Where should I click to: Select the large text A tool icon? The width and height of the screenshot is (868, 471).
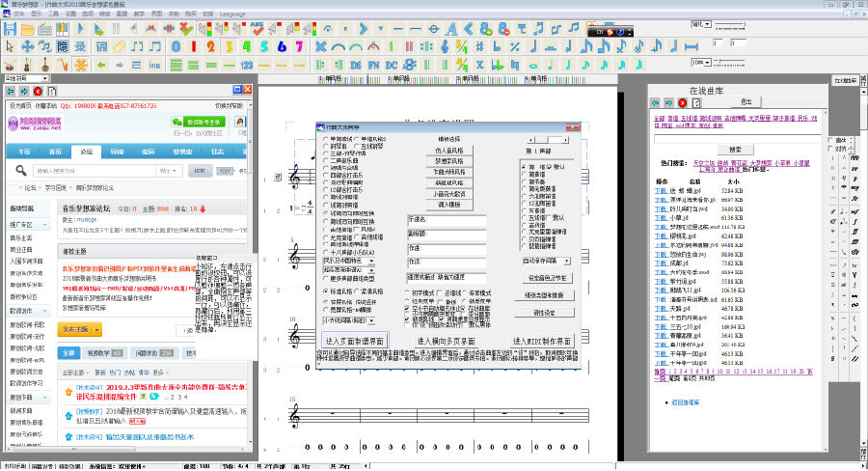pyautogui.click(x=451, y=28)
